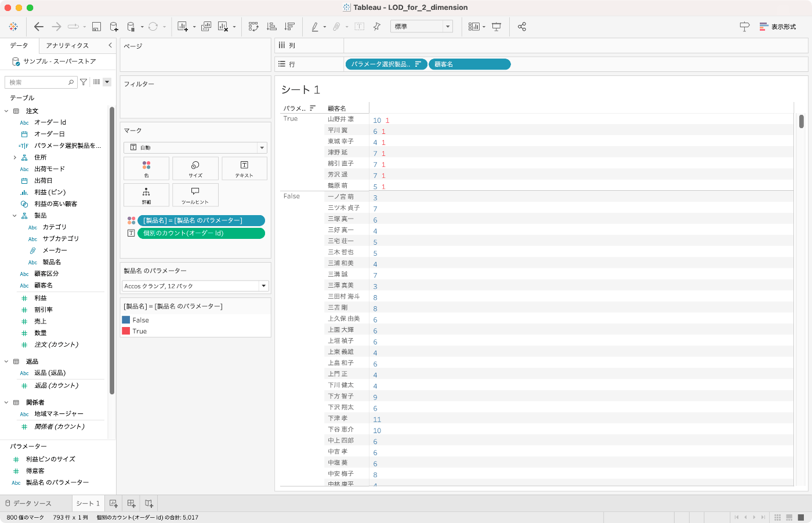The width and height of the screenshot is (812, 523).
Task: Click the True red color legend swatch
Action: [x=126, y=331]
